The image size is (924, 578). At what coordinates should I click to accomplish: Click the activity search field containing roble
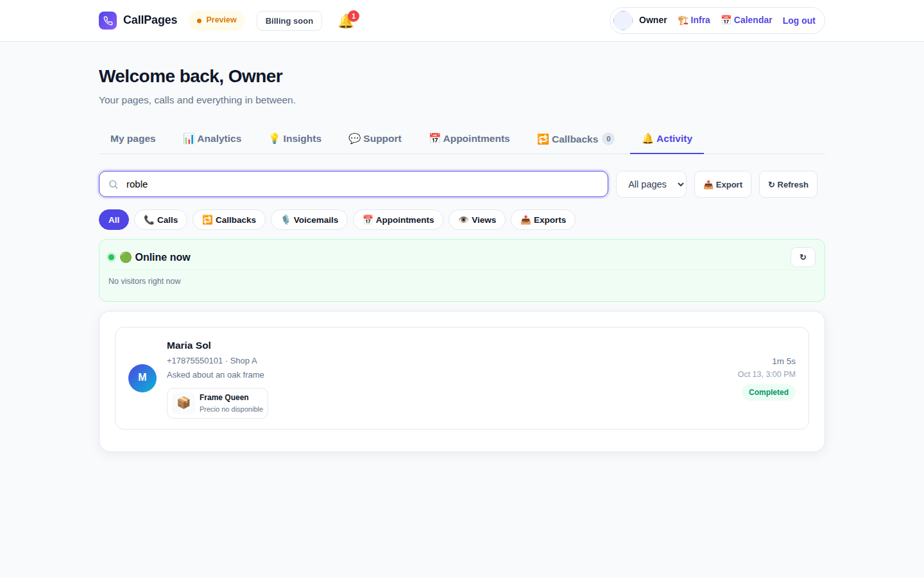(354, 184)
